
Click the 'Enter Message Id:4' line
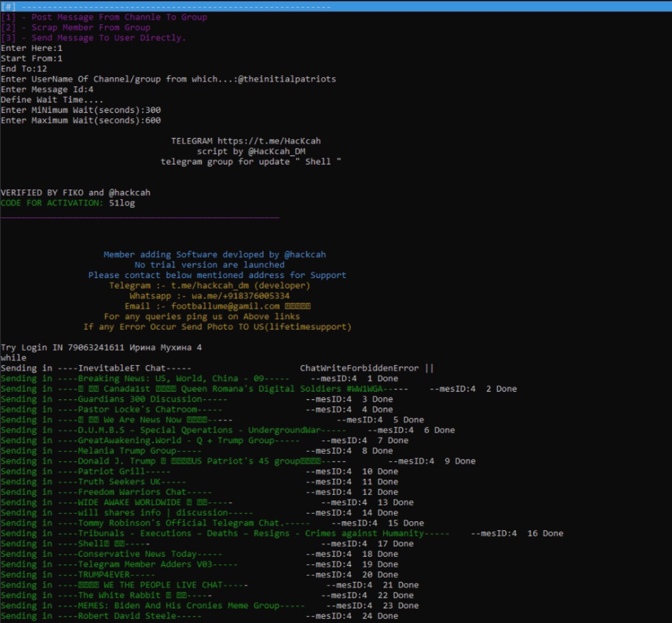(x=47, y=90)
